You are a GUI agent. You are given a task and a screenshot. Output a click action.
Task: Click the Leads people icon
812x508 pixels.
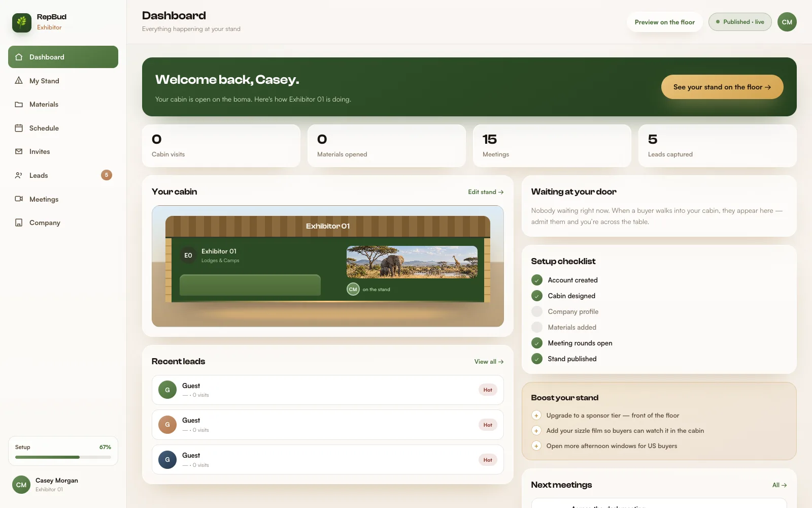(19, 175)
